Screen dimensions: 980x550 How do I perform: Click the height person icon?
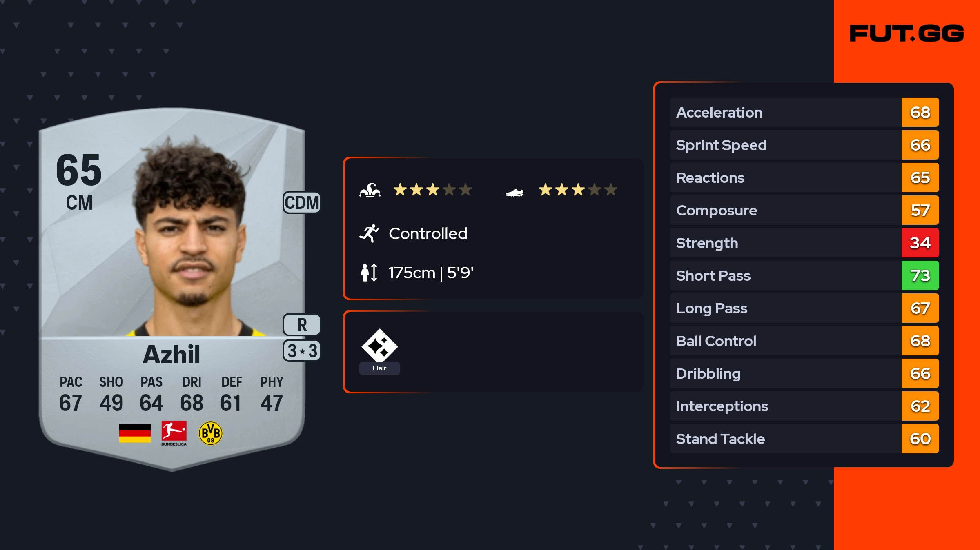(x=369, y=273)
